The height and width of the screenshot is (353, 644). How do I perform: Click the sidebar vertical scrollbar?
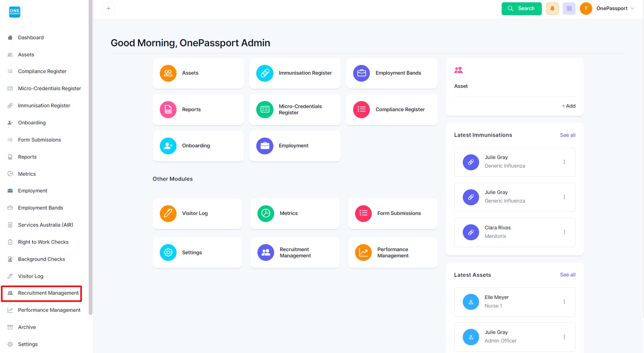point(91,157)
